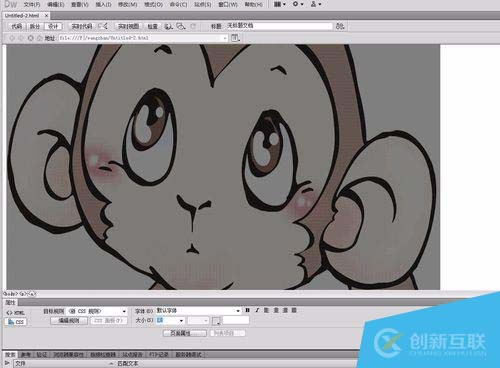Image resolution: width=500 pixels, height=368 pixels.
Task: Open the layout dropdown in the application bar
Action: coord(280,4)
